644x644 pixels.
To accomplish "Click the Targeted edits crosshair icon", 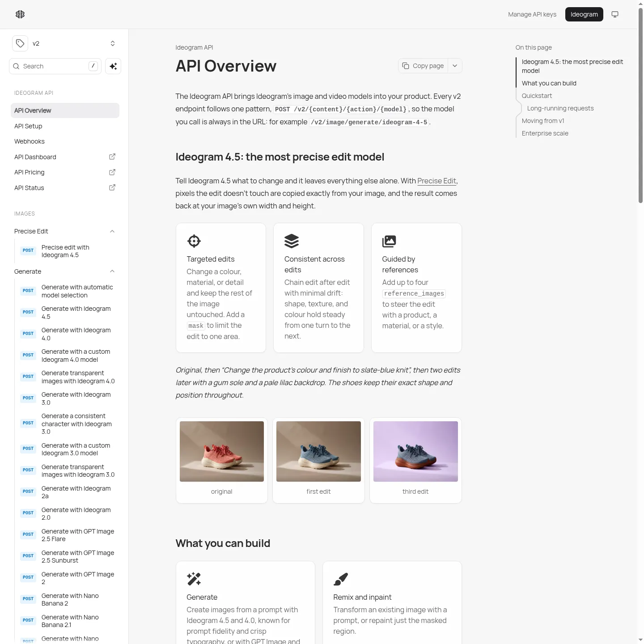I will point(194,241).
